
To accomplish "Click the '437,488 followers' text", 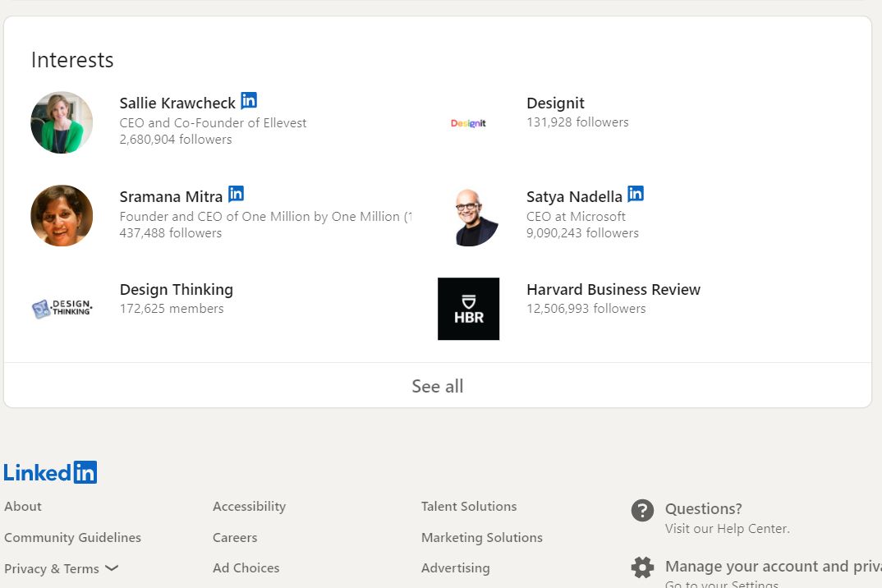I will tap(171, 233).
